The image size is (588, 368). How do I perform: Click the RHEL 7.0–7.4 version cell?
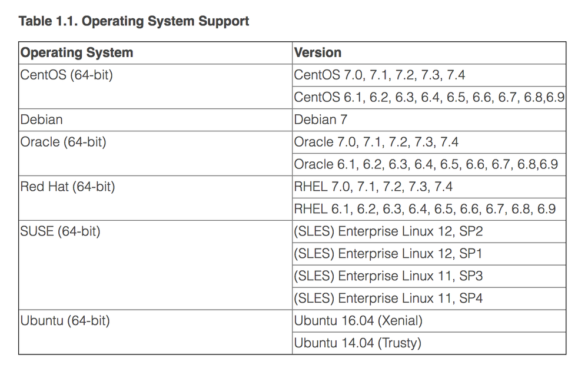373,187
